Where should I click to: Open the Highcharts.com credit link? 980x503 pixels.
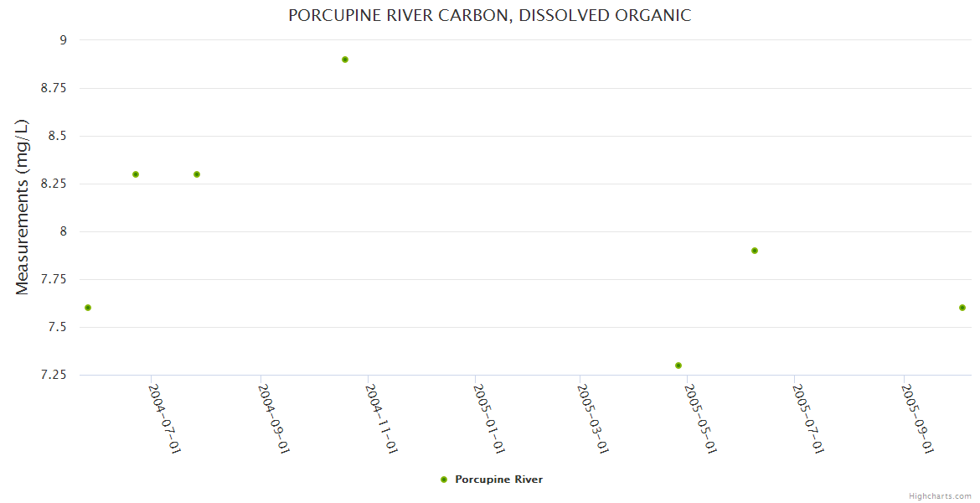pos(940,495)
